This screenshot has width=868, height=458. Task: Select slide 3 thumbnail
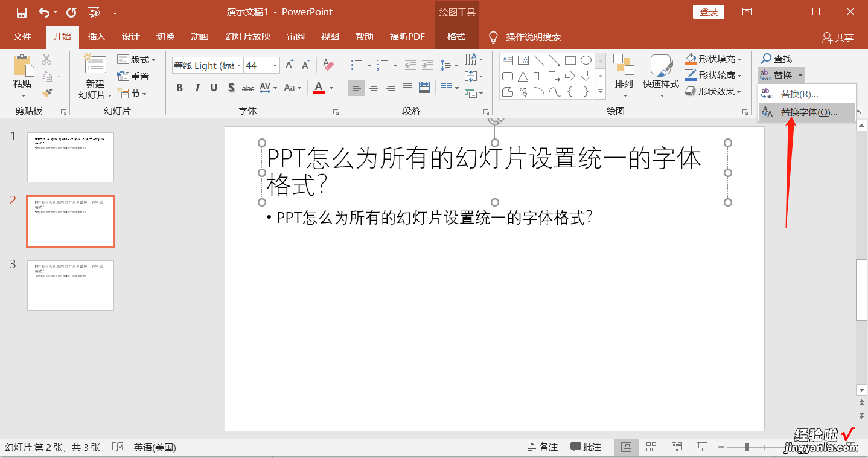pyautogui.click(x=71, y=285)
